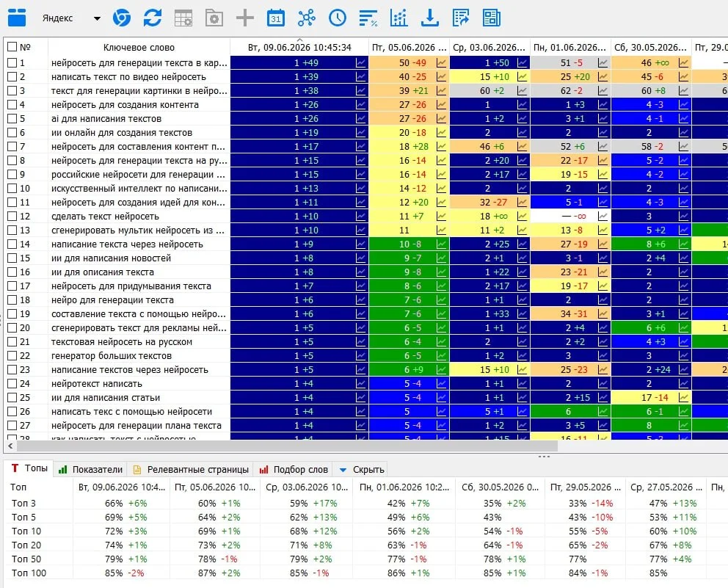
Task: Check the checkbox for keyword row 7
Action: [x=12, y=147]
